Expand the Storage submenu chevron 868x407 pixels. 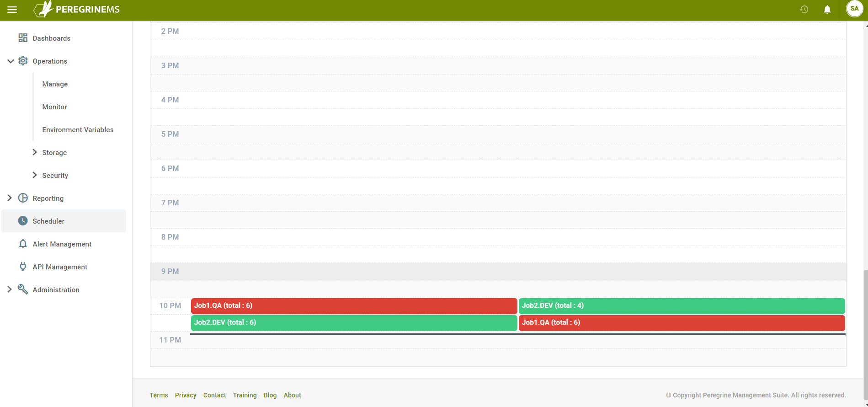tap(35, 152)
